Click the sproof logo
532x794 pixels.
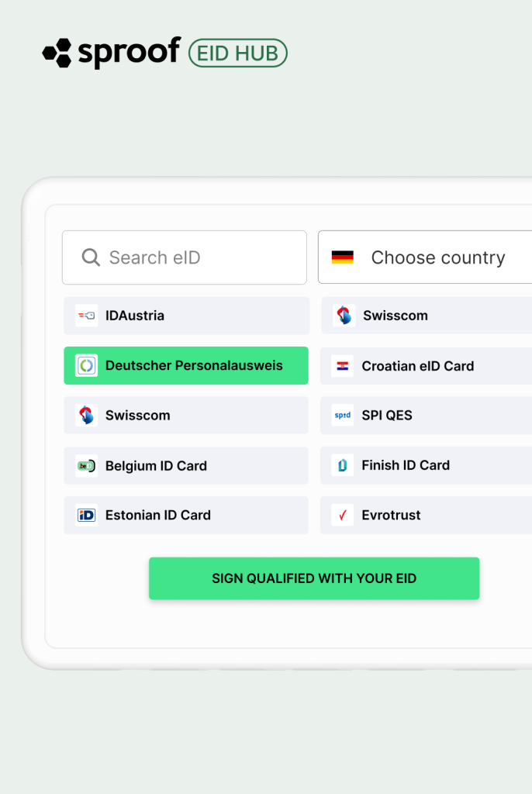pos(112,53)
